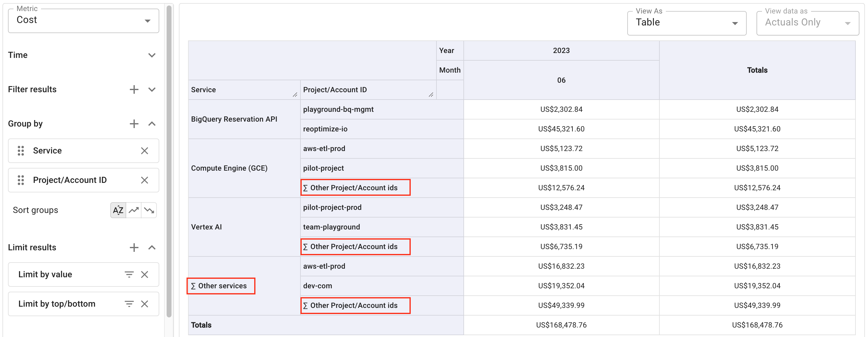
Task: Collapse the Limit results section
Action: click(x=152, y=247)
